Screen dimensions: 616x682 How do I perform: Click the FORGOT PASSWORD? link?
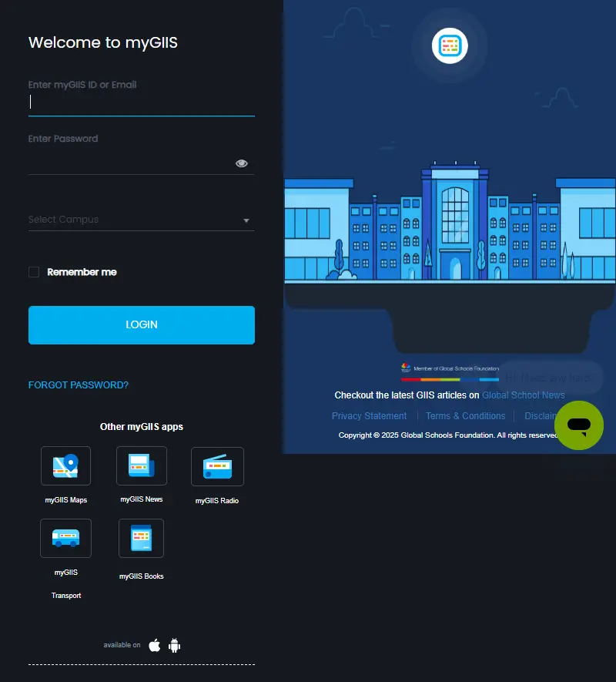79,385
